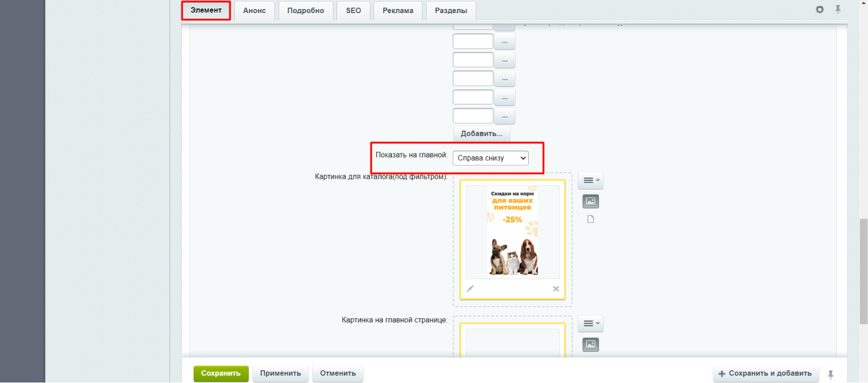The width and height of the screenshot is (868, 383).
Task: Open the gear settings icon for tabs
Action: pyautogui.click(x=819, y=10)
